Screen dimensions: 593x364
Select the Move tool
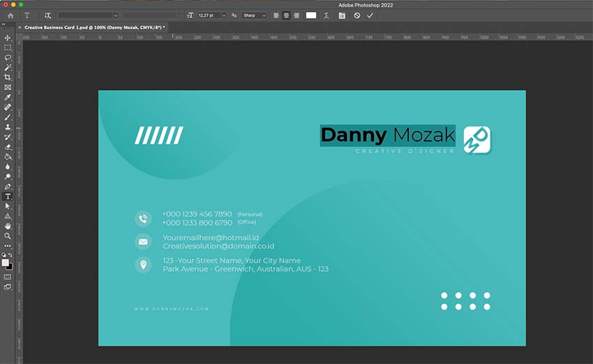[x=8, y=38]
